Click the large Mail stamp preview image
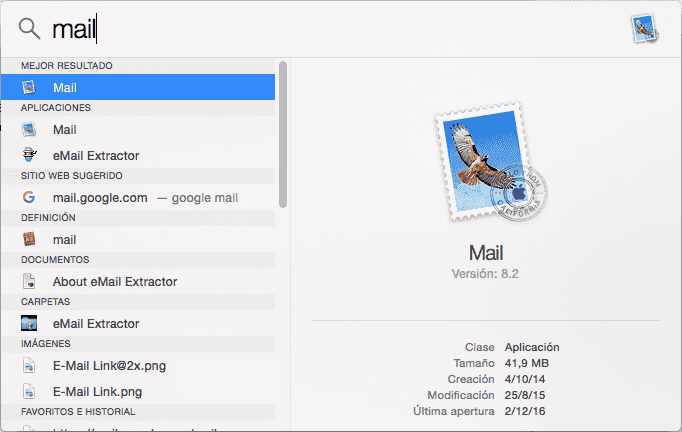 pos(491,162)
